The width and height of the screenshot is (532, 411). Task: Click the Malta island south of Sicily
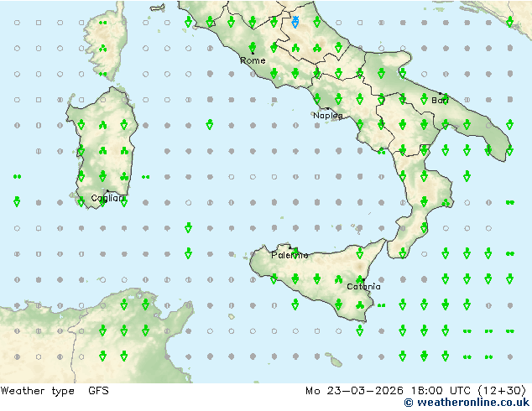336,362
